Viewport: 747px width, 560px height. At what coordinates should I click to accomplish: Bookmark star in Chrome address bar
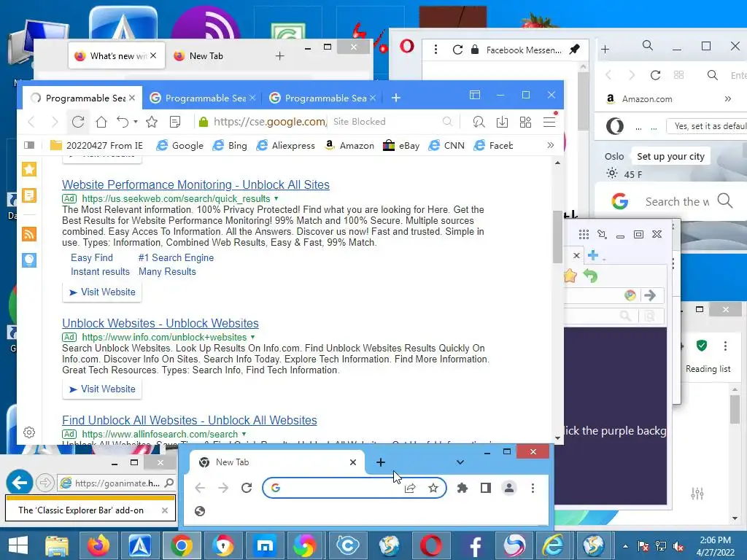(433, 488)
